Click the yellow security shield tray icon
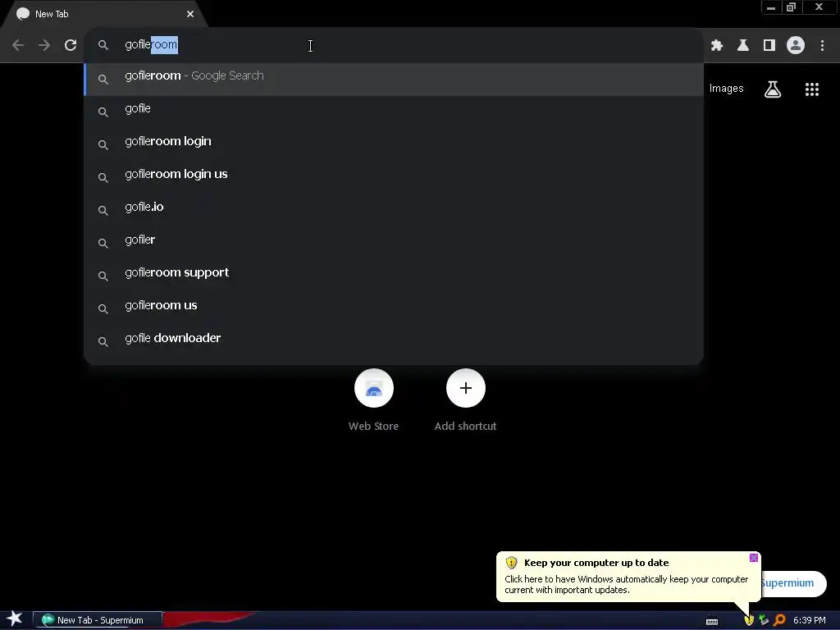The height and width of the screenshot is (630, 840). [x=748, y=620]
